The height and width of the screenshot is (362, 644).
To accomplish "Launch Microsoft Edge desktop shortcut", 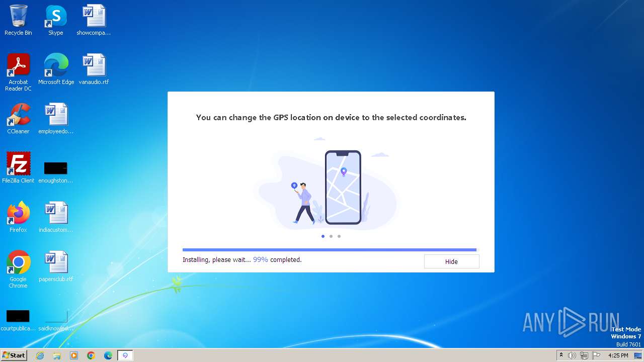I will 56,69.
